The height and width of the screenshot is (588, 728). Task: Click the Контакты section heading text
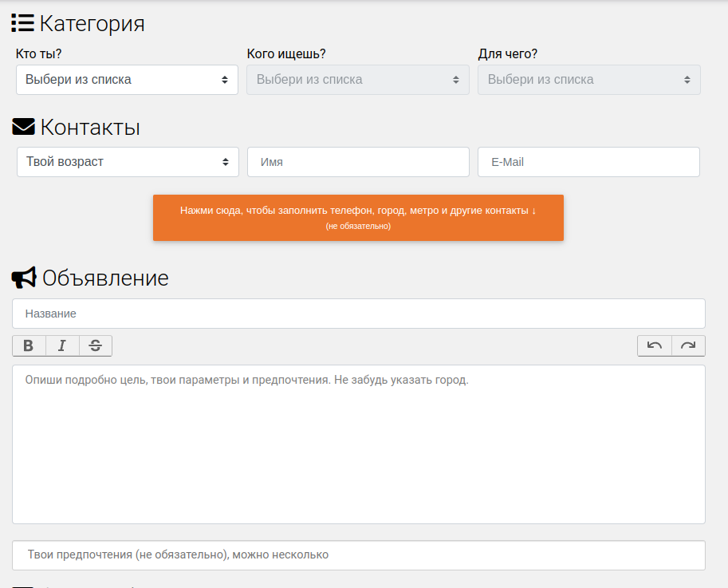(x=90, y=127)
